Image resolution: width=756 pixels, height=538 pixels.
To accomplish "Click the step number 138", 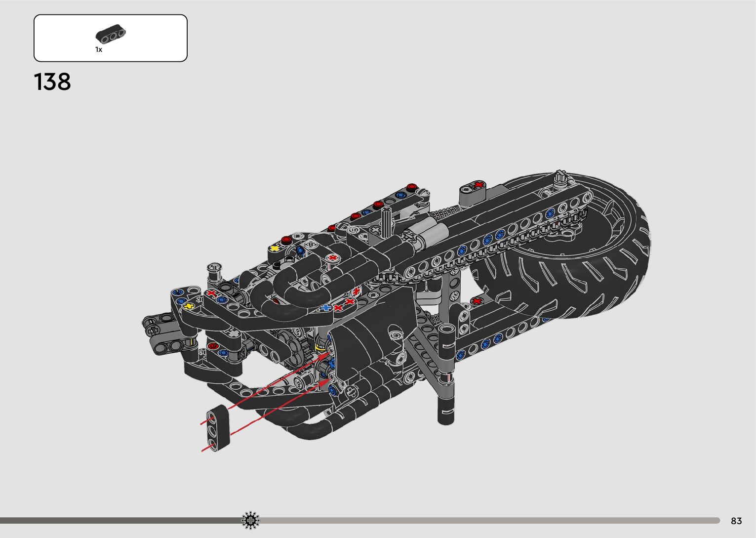I will pyautogui.click(x=52, y=82).
